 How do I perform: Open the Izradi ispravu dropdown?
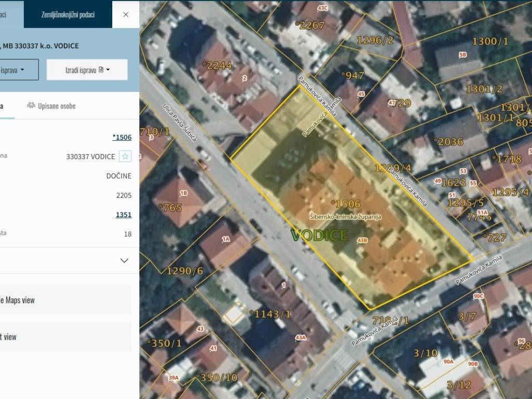87,70
